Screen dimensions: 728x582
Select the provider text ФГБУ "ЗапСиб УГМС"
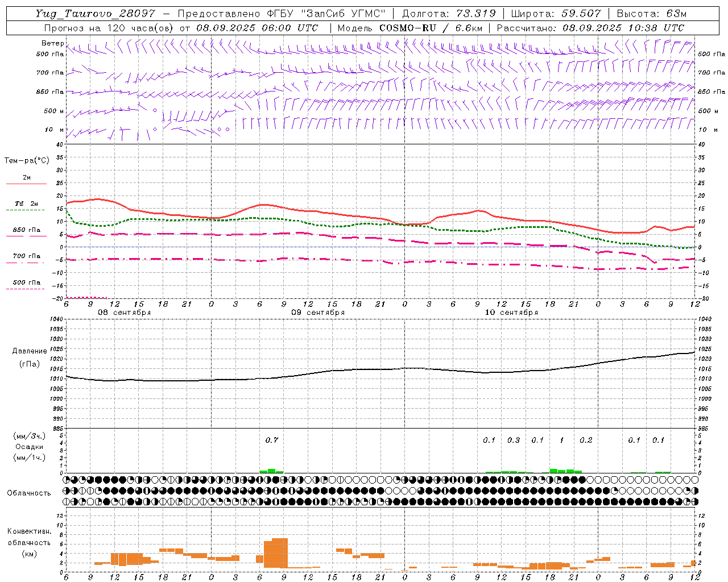[326, 14]
